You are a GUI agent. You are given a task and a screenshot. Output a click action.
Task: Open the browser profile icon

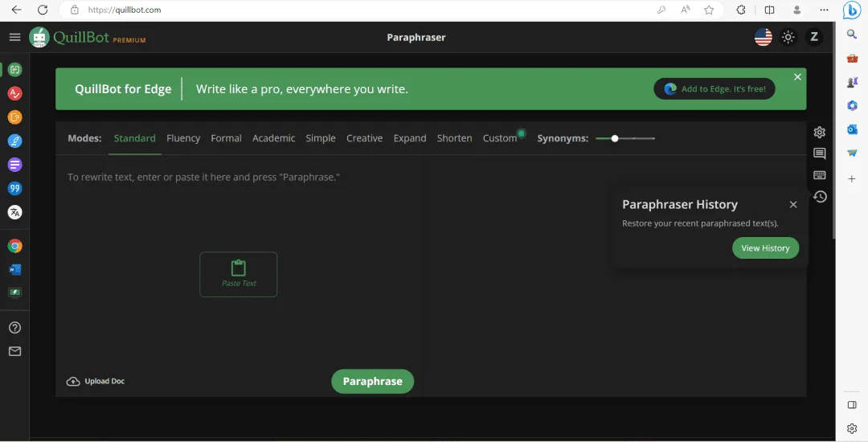click(797, 10)
